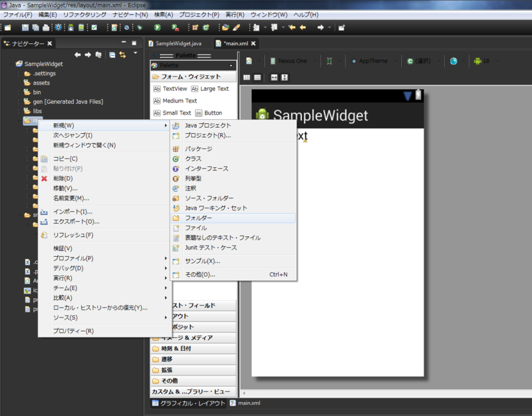Click the Debug bug toolbar icon
Screen dimensions: 532x416
140,27
